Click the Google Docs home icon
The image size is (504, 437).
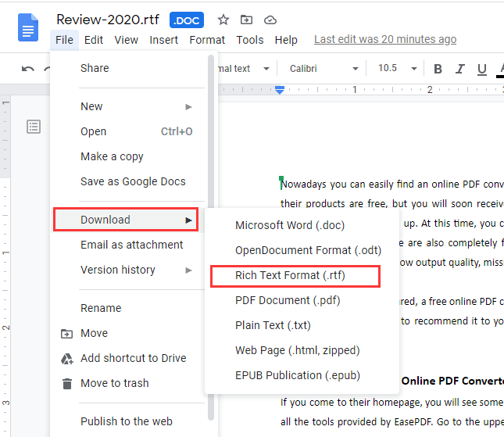[28, 28]
